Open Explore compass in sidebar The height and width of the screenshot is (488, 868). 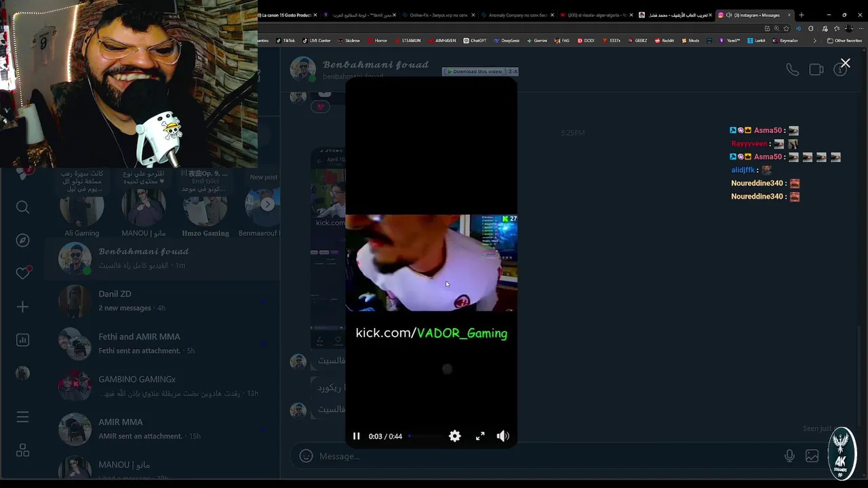coord(22,241)
